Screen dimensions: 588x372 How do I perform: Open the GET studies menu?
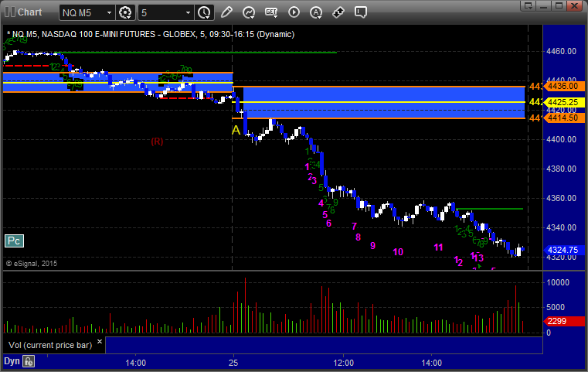point(271,12)
